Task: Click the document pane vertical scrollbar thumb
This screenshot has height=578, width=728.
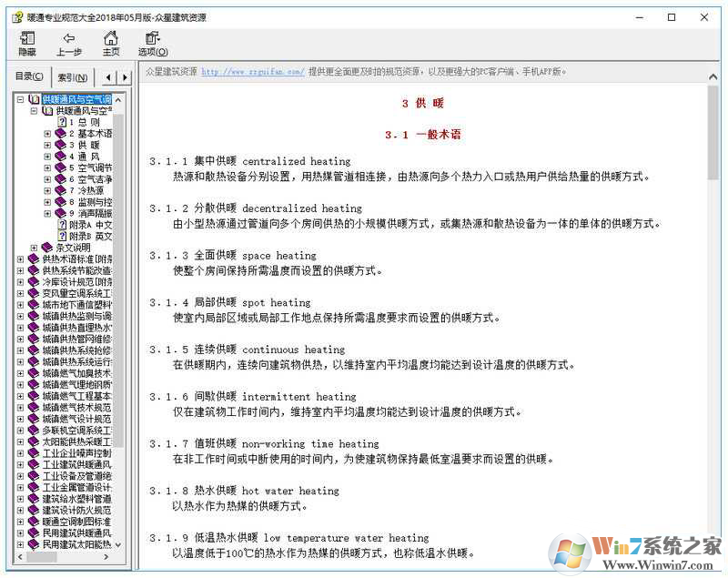Action: (713, 132)
